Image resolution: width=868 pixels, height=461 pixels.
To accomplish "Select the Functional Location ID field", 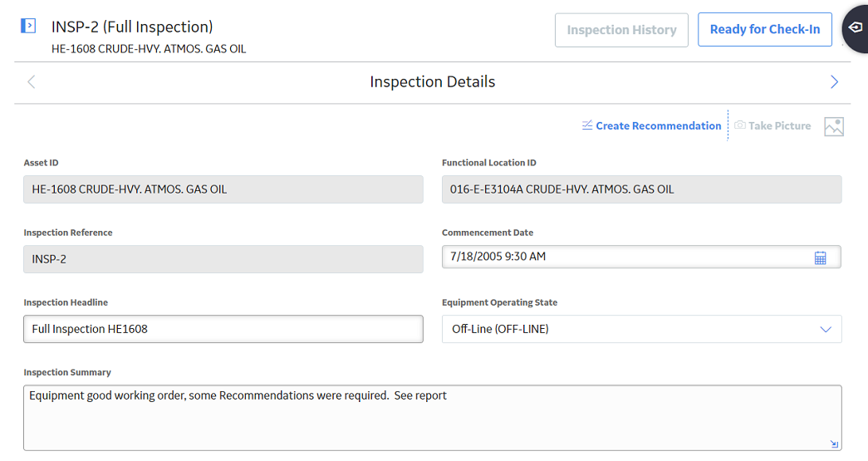I will point(641,189).
